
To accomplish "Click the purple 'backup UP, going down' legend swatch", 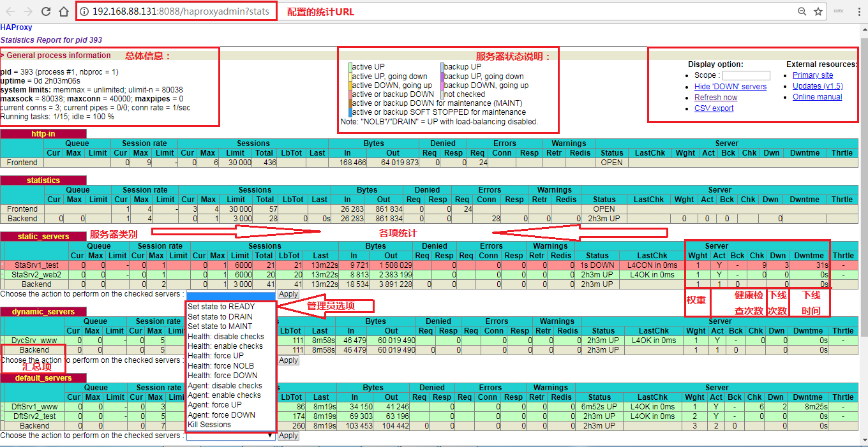I will coord(442,77).
